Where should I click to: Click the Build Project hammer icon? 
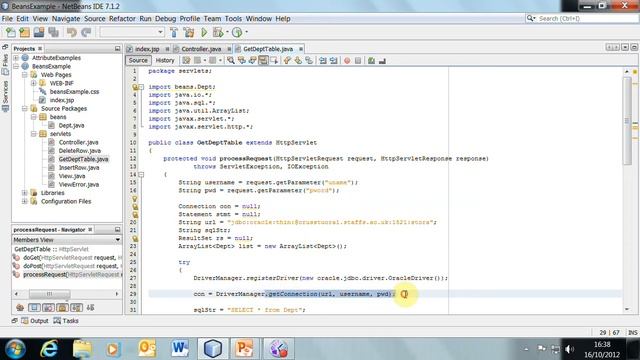174,32
